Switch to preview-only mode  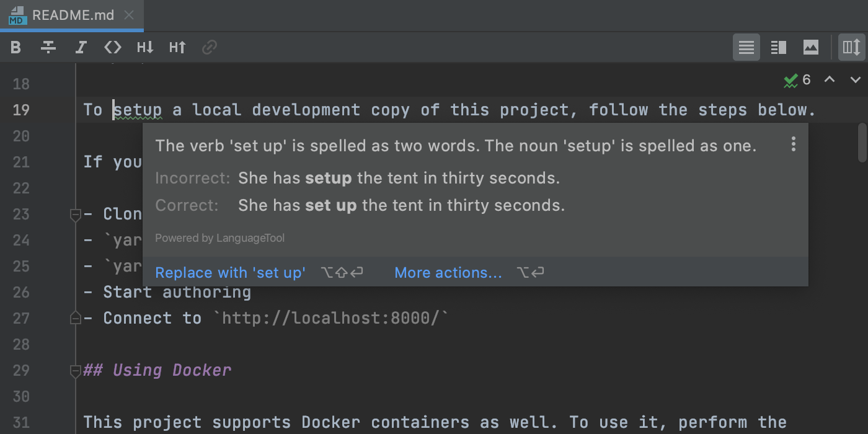(810, 47)
